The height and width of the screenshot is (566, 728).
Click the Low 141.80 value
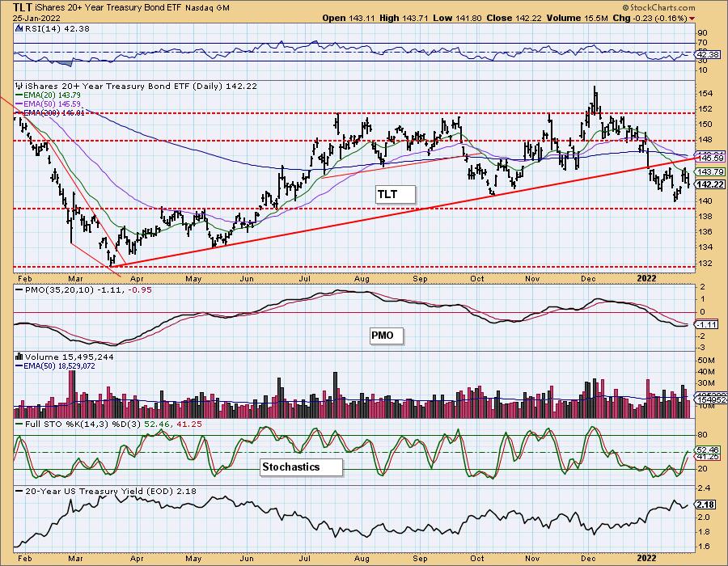[455, 18]
